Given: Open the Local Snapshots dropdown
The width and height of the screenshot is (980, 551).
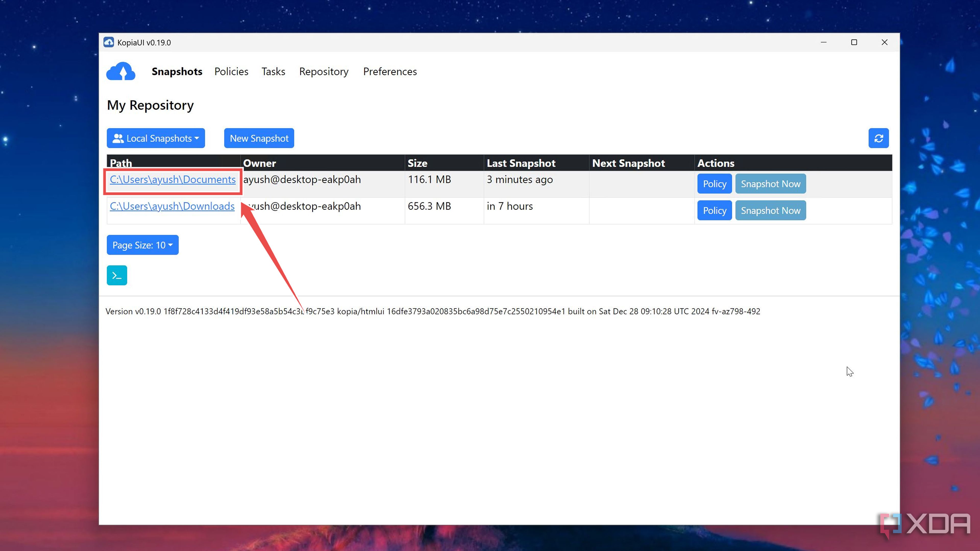Looking at the screenshot, I should point(156,138).
